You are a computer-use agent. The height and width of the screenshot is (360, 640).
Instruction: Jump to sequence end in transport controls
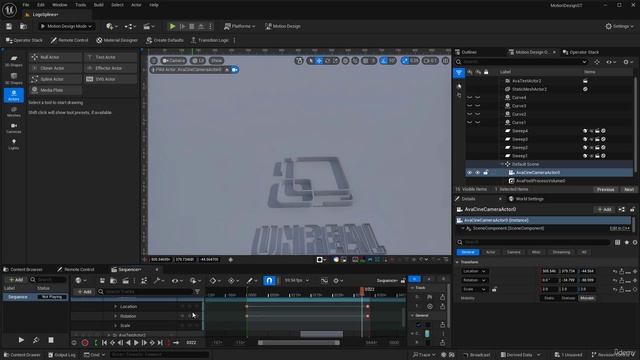(160, 343)
